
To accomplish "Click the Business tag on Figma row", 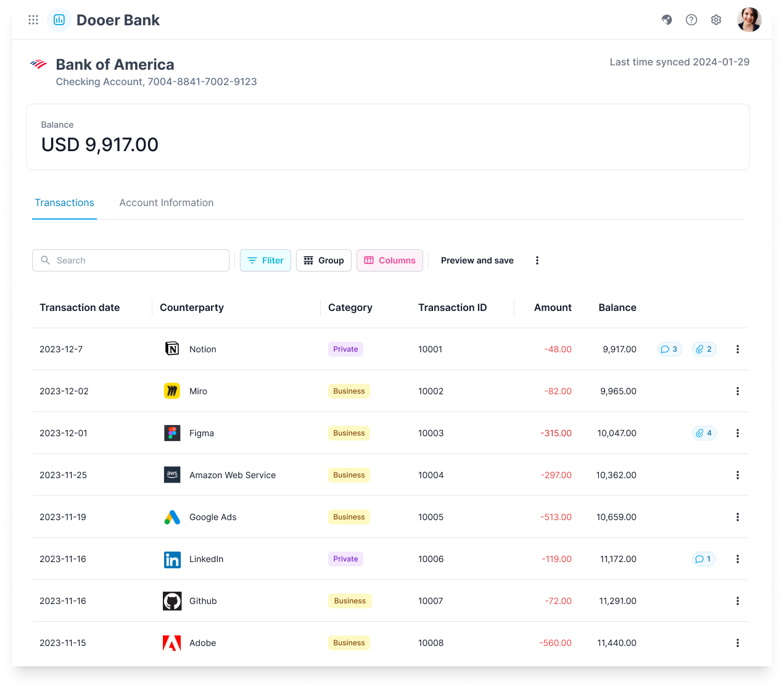I will click(349, 433).
